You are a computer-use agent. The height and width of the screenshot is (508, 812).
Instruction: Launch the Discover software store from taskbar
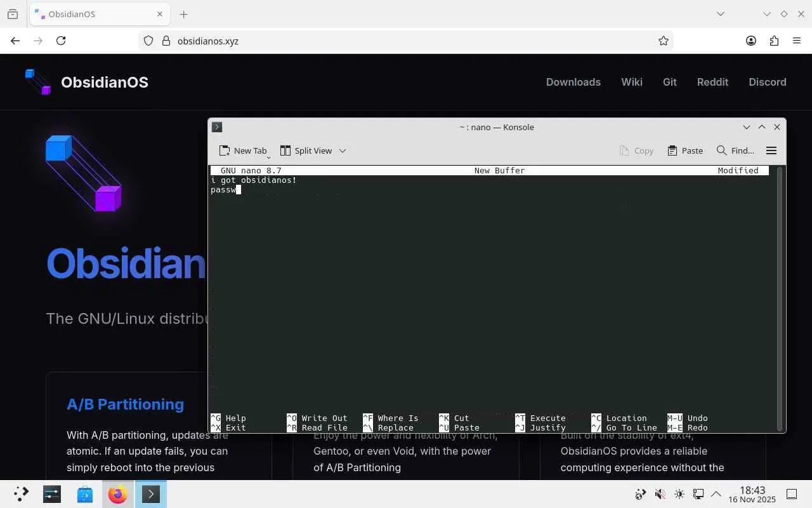(x=85, y=494)
